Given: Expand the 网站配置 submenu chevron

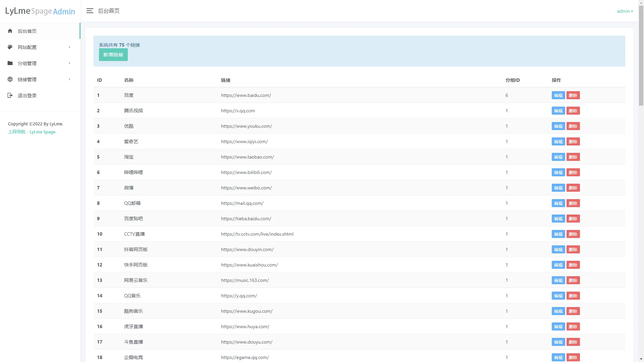Looking at the screenshot, I should [x=69, y=47].
